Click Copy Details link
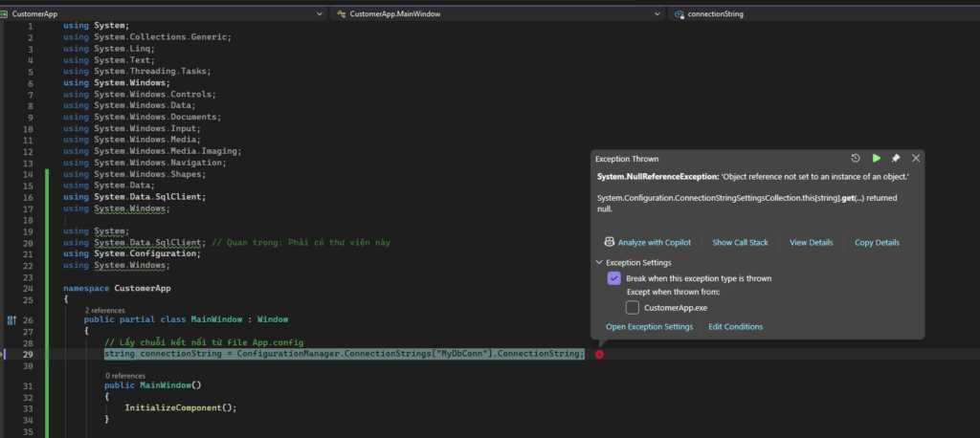Screen dimensions: 980x438 click(877, 243)
